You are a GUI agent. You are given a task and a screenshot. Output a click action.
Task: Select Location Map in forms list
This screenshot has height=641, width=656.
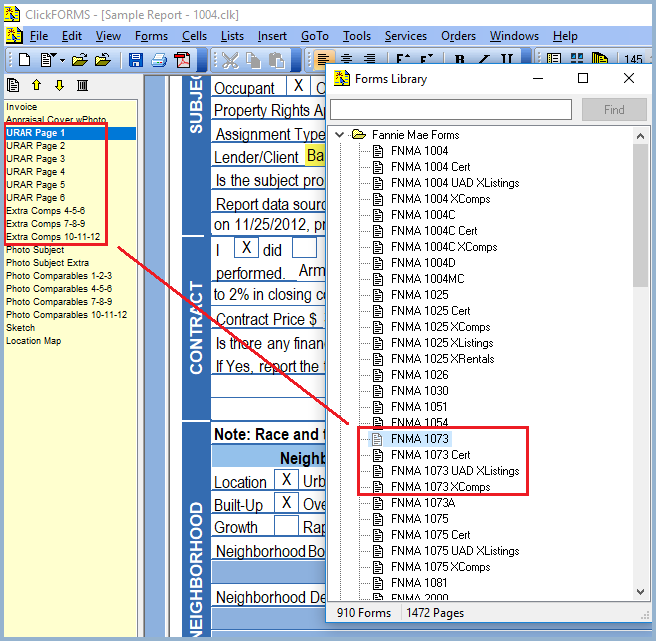[x=33, y=341]
